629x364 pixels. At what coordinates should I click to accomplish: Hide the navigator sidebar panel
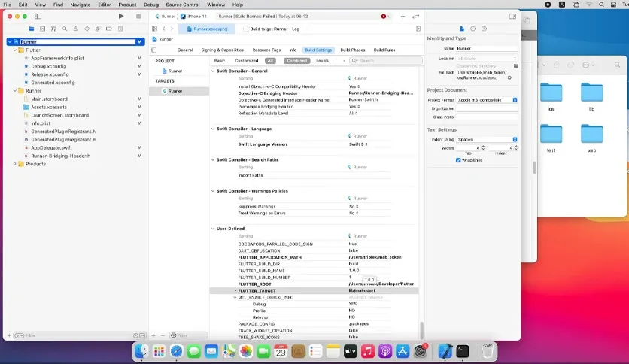(38, 16)
